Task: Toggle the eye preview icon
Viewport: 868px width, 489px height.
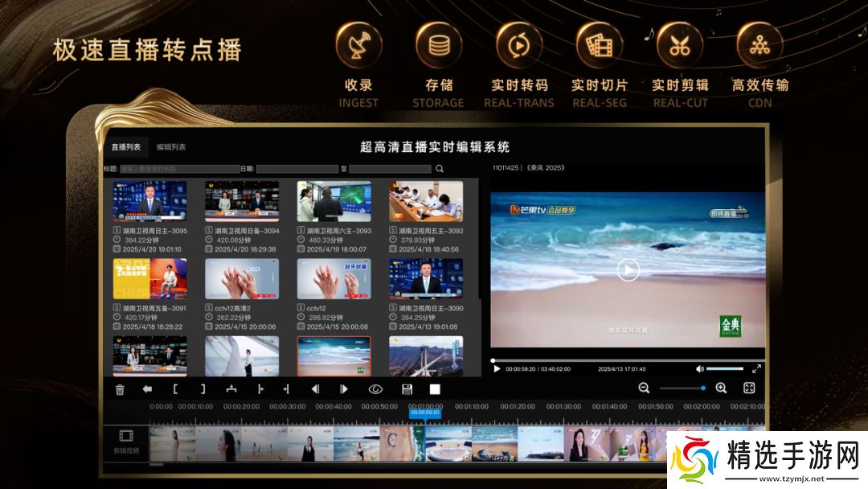Action: (375, 389)
